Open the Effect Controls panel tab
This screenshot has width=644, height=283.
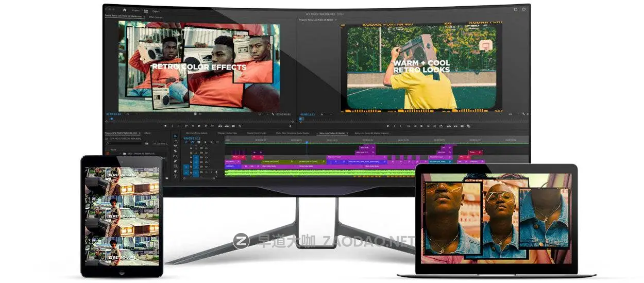[x=156, y=17]
